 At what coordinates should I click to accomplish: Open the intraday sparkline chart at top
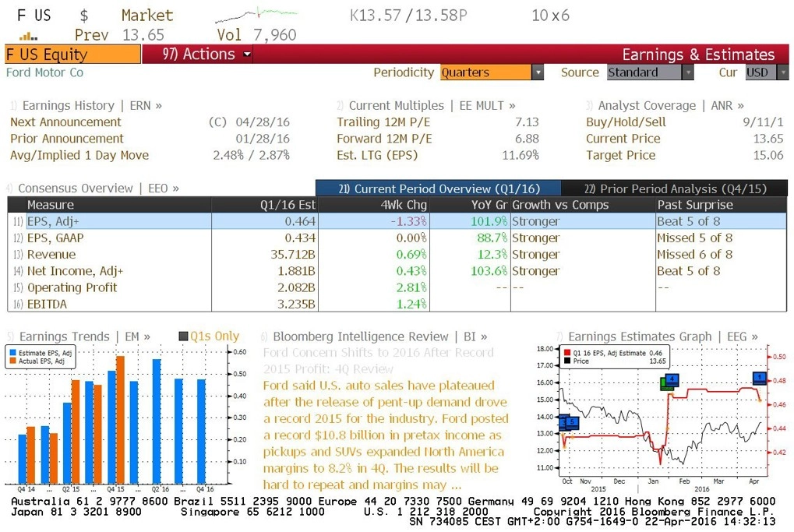coord(256,15)
